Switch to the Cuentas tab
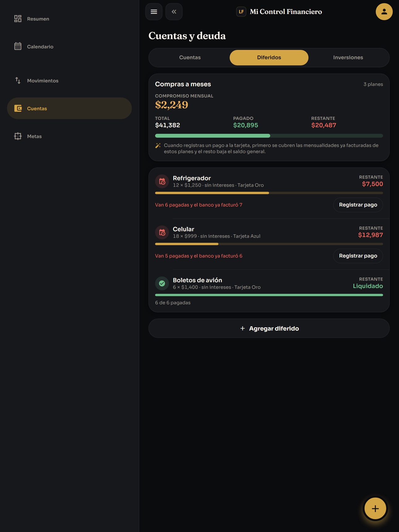The image size is (399, 532). click(190, 58)
